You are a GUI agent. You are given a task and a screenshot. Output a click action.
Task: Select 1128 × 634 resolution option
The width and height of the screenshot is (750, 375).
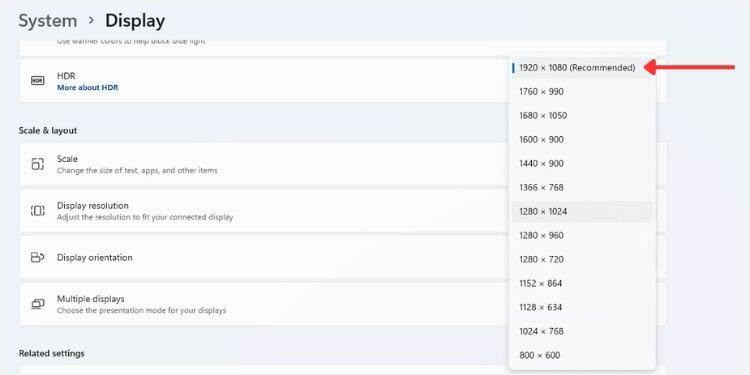tap(582, 307)
